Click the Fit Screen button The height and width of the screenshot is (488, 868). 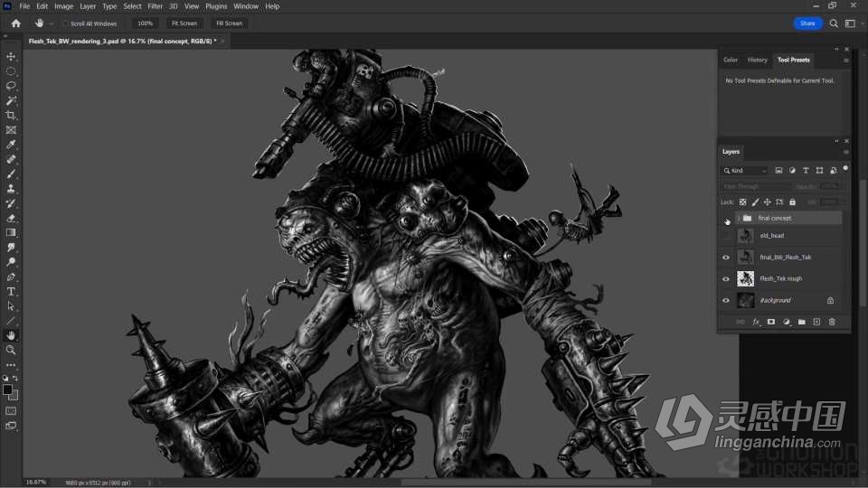pyautogui.click(x=184, y=23)
